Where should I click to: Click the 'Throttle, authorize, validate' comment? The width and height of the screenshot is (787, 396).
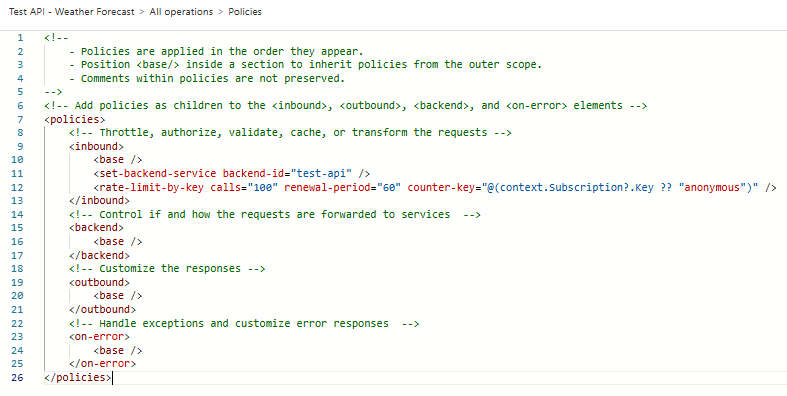(290, 133)
